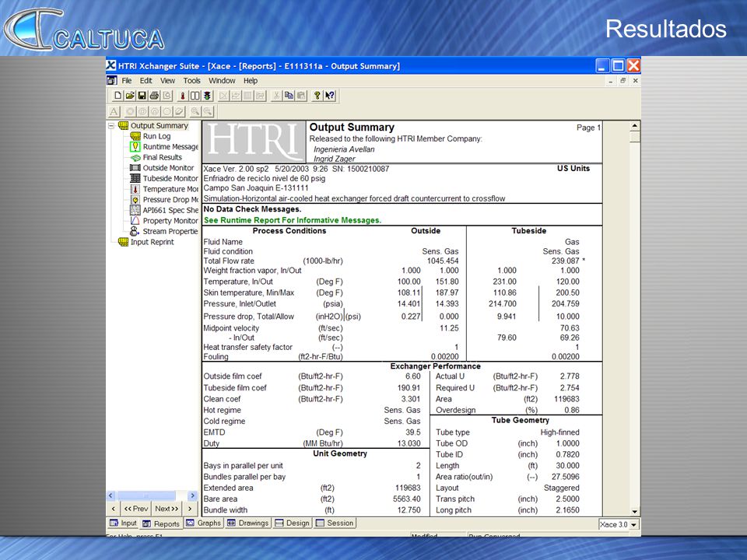The height and width of the screenshot is (560, 747).
Task: Click the single right arrow navigation button
Action: (190, 509)
